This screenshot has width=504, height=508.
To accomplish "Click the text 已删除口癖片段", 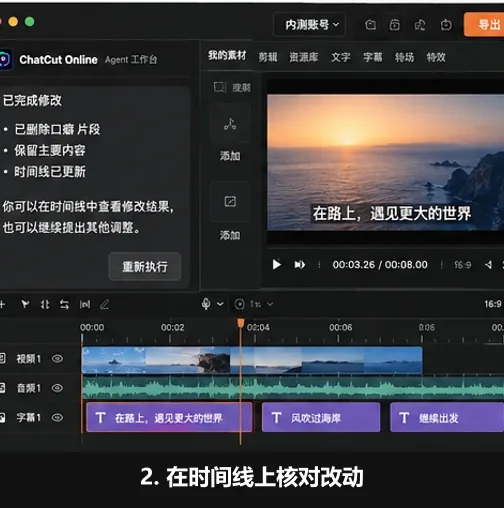I will tap(57, 129).
